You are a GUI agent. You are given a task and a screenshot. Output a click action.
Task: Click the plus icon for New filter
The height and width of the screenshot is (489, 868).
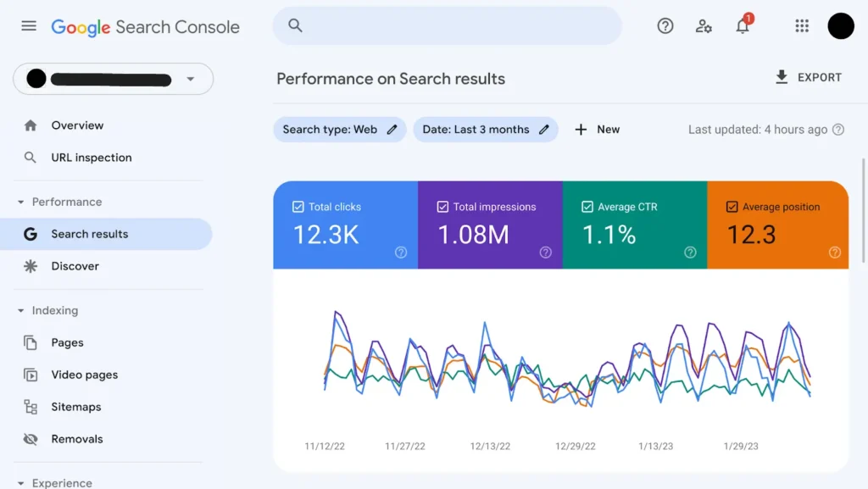pyautogui.click(x=581, y=130)
